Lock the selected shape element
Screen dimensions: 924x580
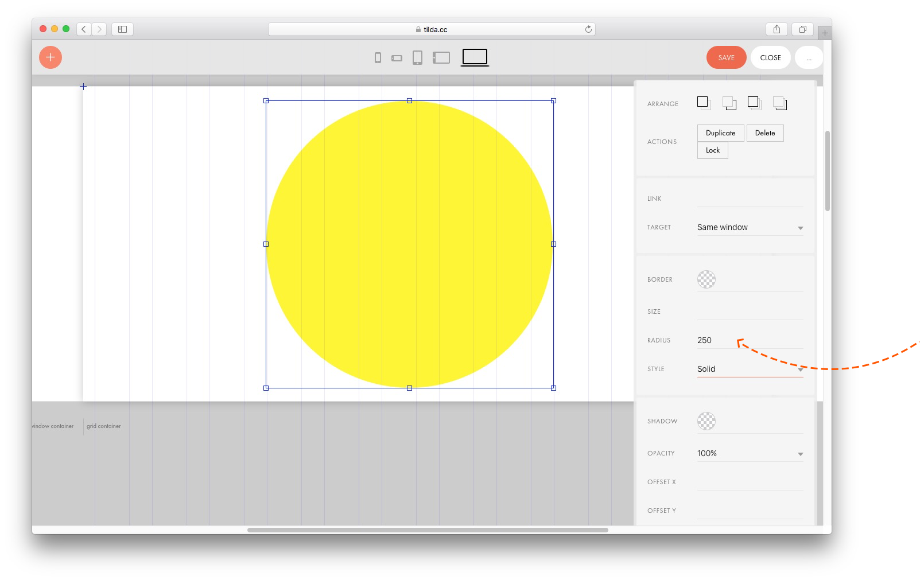point(712,150)
